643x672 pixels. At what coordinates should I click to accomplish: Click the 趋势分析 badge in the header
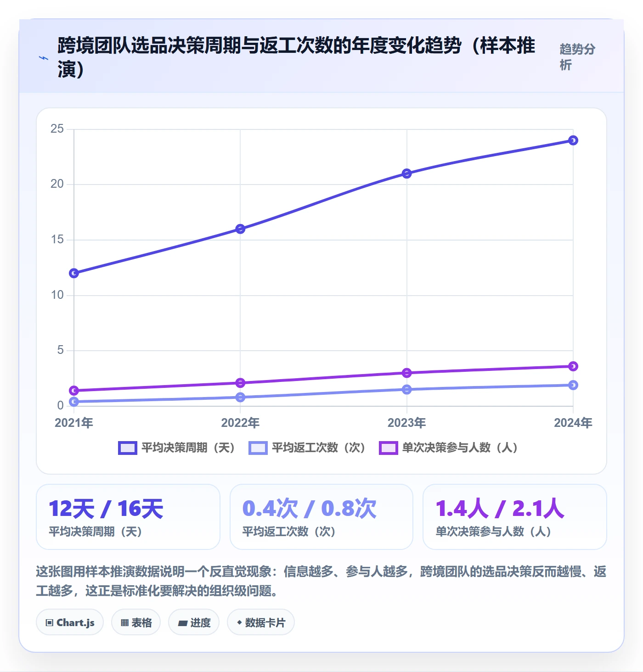point(577,57)
